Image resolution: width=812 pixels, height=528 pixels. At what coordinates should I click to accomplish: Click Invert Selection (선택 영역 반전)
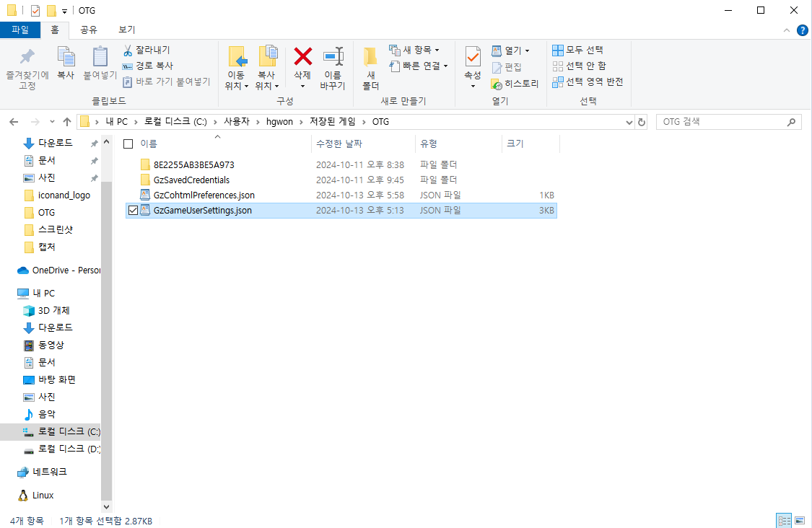588,82
